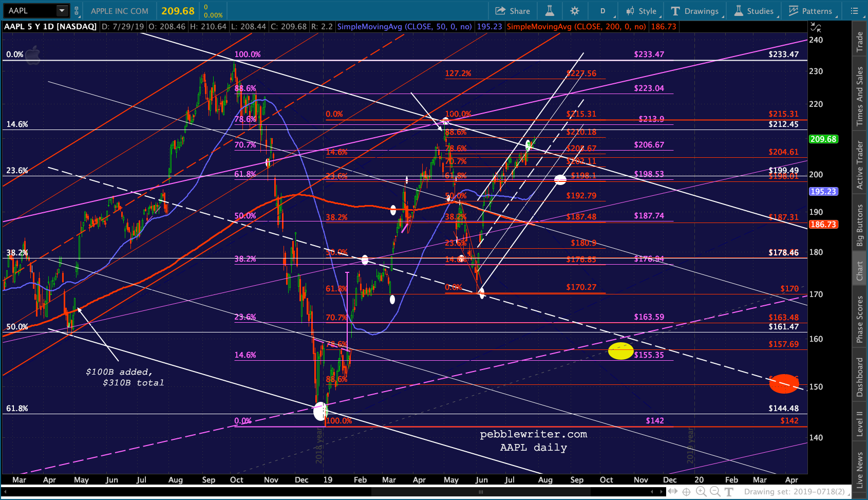Click the red 186.73 moving average bubble

[823, 225]
